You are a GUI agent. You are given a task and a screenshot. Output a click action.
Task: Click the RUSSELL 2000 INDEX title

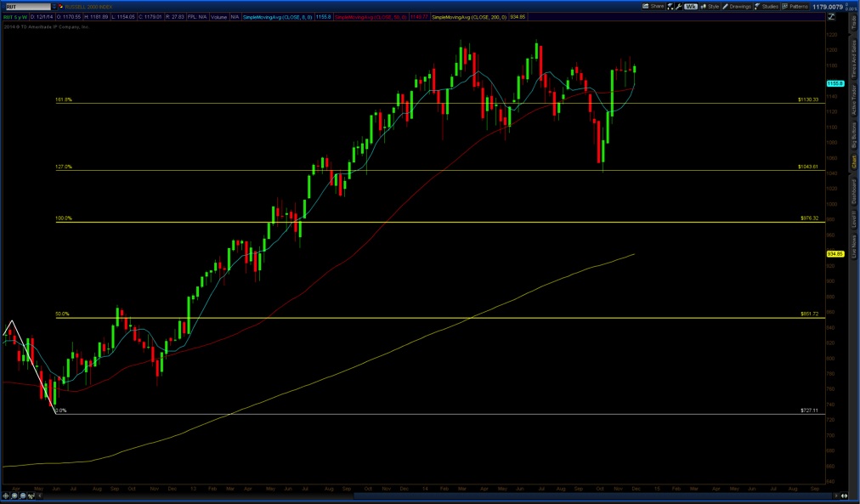[88, 7]
